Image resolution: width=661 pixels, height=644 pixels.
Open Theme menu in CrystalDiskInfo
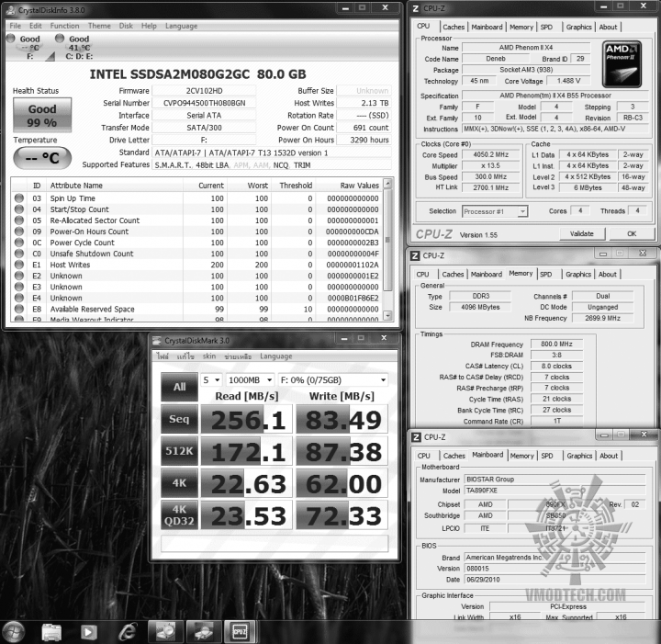click(x=99, y=26)
